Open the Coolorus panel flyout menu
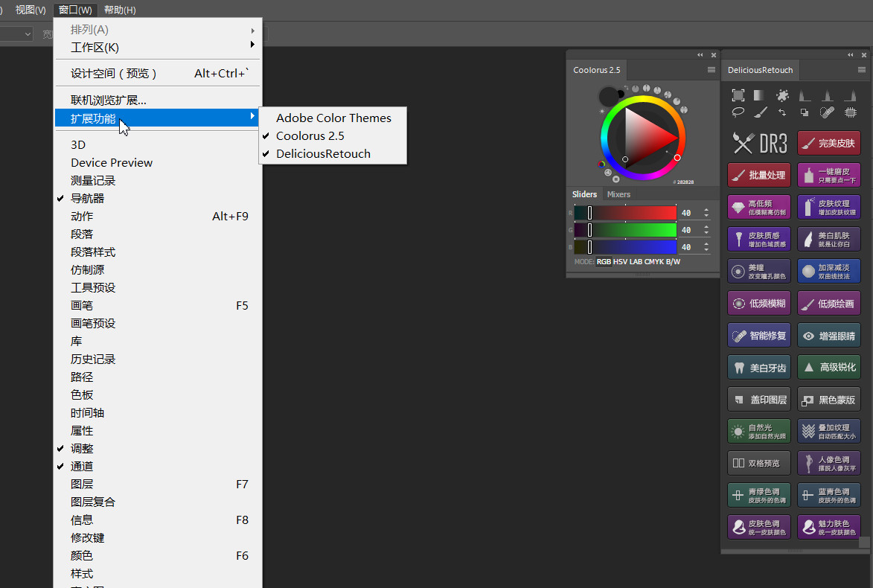 coord(711,70)
